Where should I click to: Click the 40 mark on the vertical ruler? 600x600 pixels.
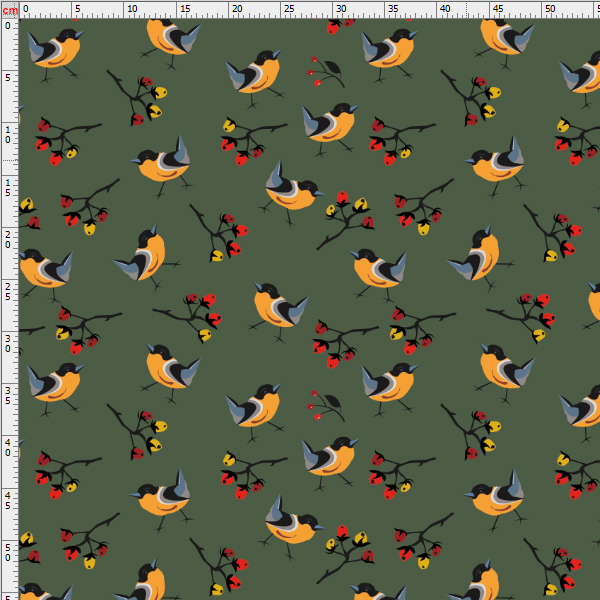8,448
